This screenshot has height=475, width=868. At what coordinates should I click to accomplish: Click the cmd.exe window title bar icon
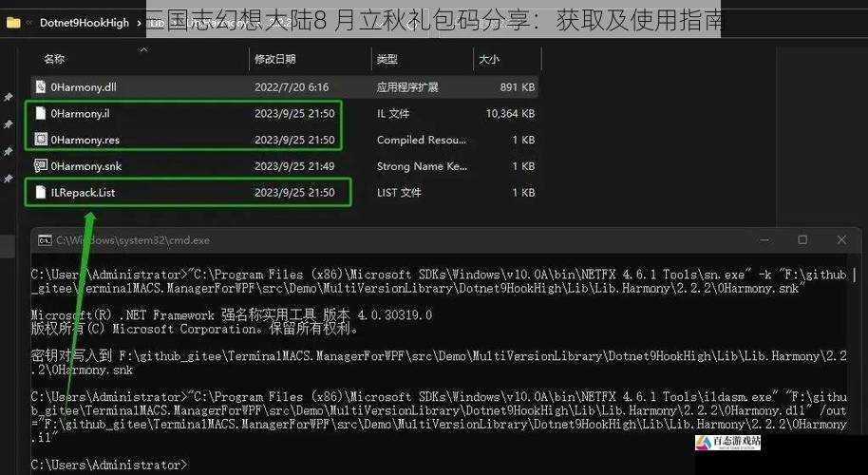45,240
